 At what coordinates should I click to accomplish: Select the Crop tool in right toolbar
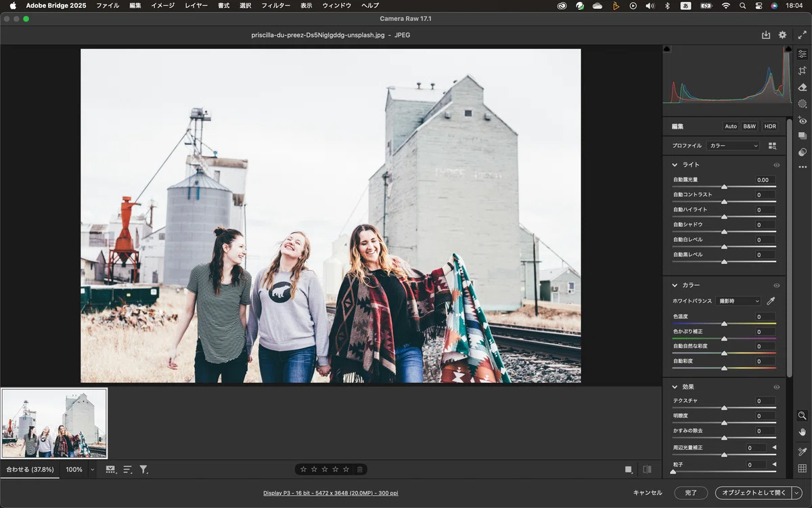pyautogui.click(x=803, y=70)
